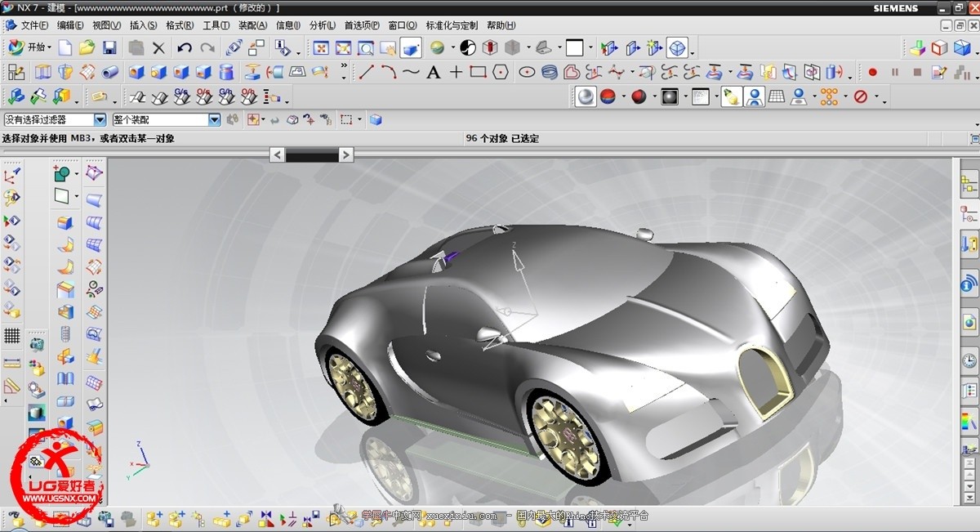Click the dark scroll thumb between arrows
Image resolution: width=980 pixels, height=532 pixels.
tap(312, 154)
